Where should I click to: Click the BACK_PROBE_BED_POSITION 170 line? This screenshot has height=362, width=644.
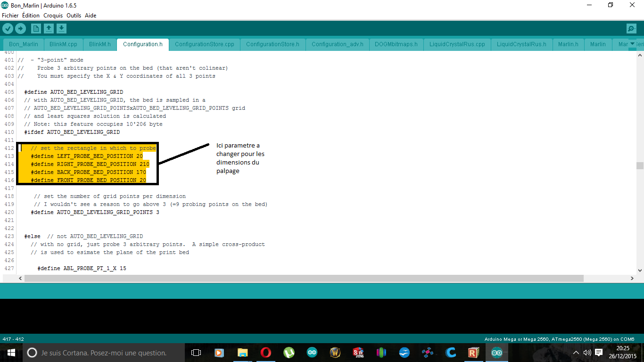click(89, 172)
